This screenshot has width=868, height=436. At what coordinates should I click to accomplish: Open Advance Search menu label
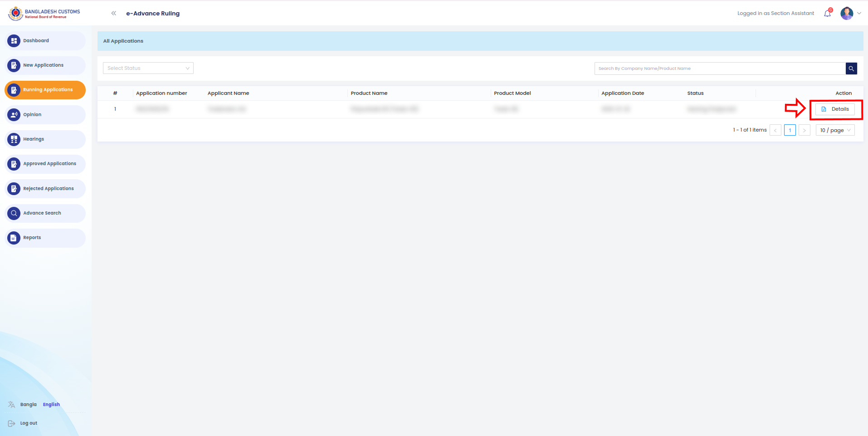tap(42, 213)
